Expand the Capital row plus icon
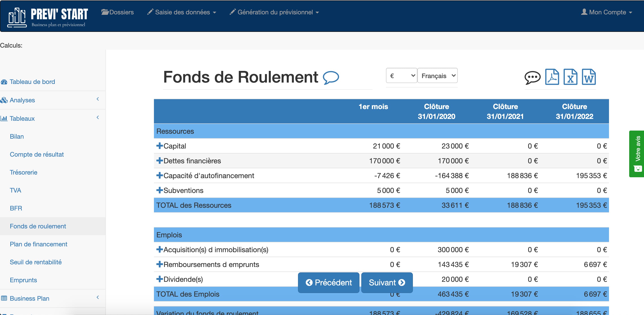The width and height of the screenshot is (644, 315). tap(159, 146)
